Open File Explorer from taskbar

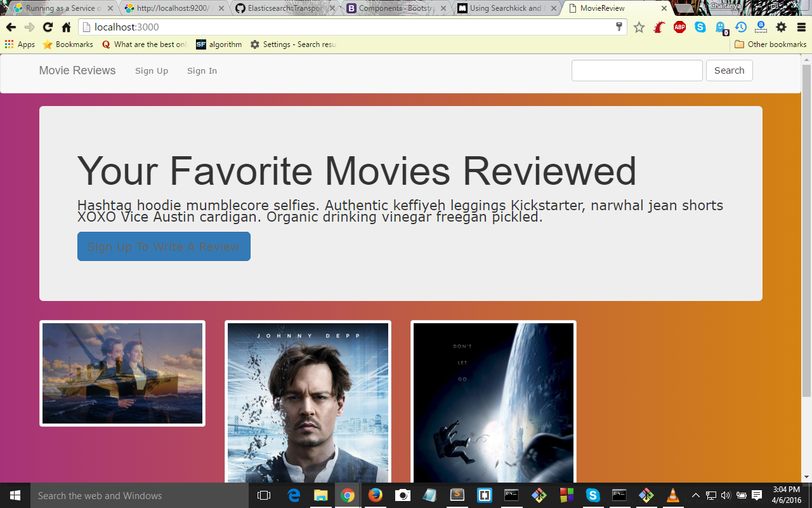click(x=321, y=495)
